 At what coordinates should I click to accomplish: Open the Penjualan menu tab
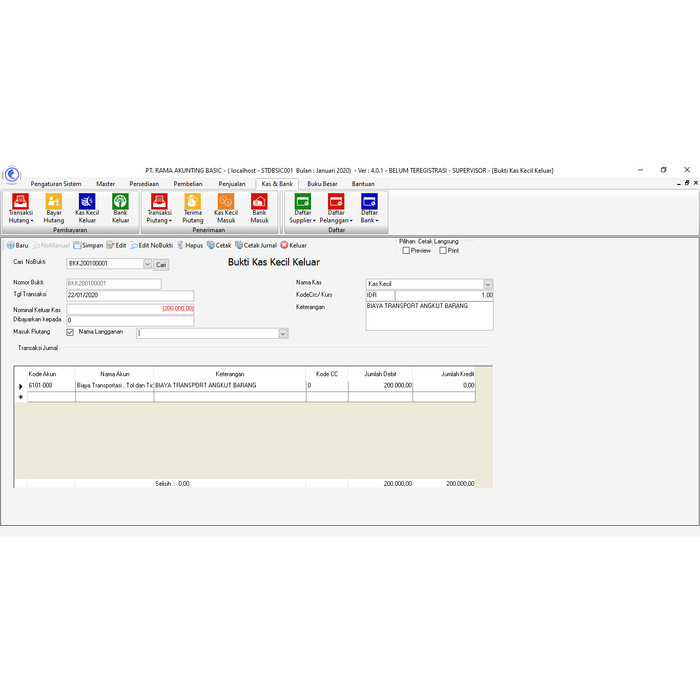(x=232, y=184)
